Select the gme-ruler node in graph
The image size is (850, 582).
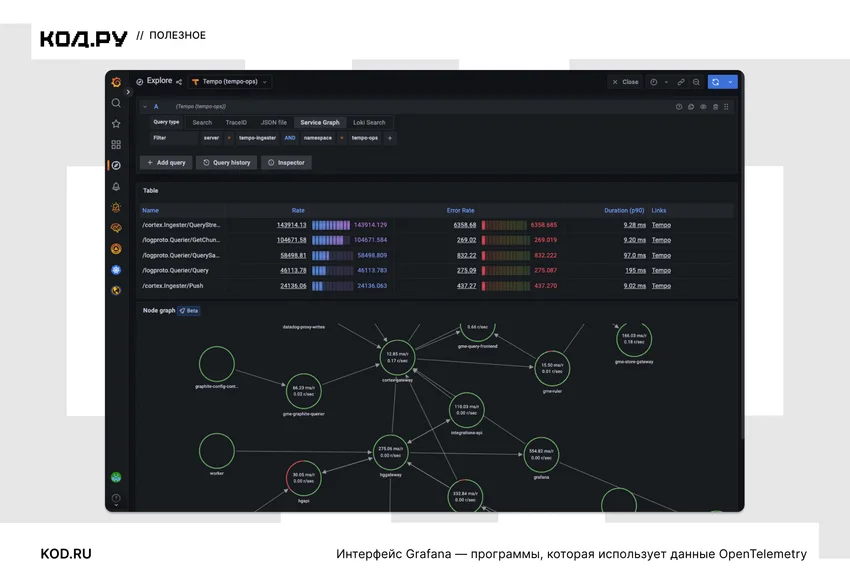[552, 368]
